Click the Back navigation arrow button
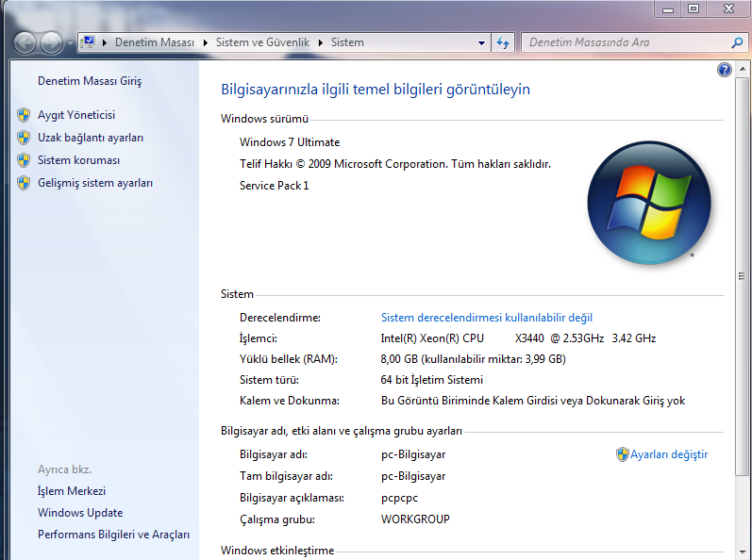 (25, 43)
